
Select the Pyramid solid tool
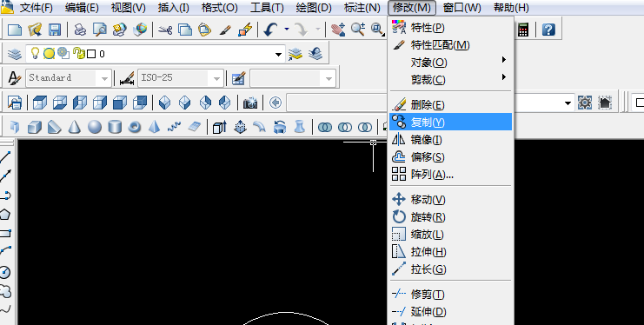[x=155, y=127]
